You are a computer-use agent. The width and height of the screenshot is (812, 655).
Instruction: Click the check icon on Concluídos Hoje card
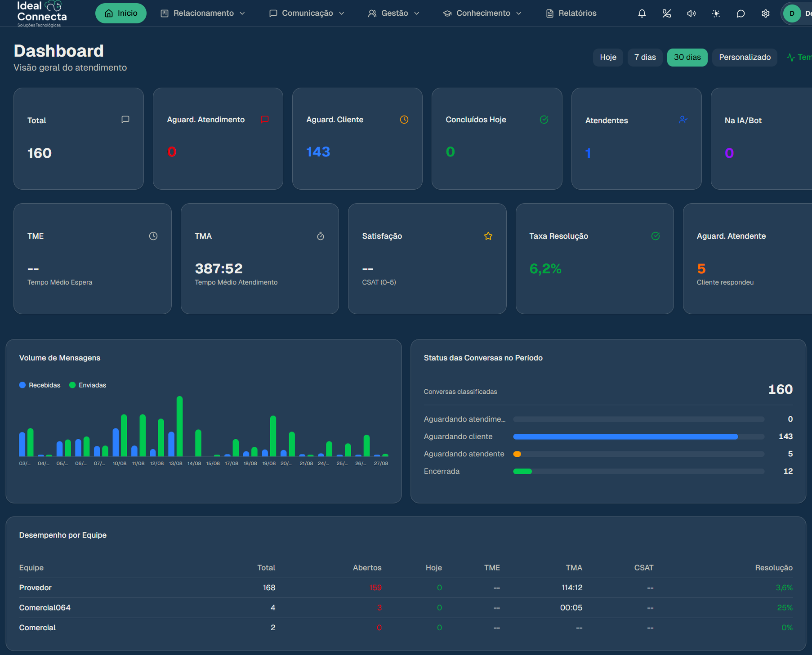pyautogui.click(x=544, y=120)
